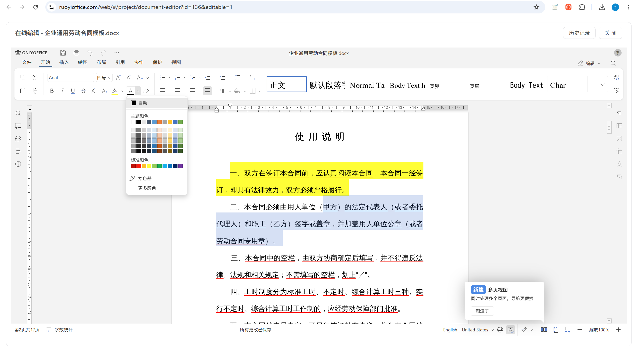Click the 历史记录 button
The height and width of the screenshot is (364, 637).
click(x=579, y=33)
